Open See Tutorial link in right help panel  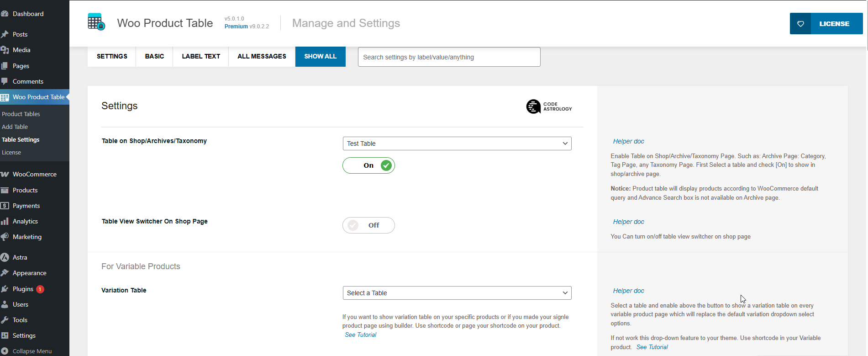652,347
